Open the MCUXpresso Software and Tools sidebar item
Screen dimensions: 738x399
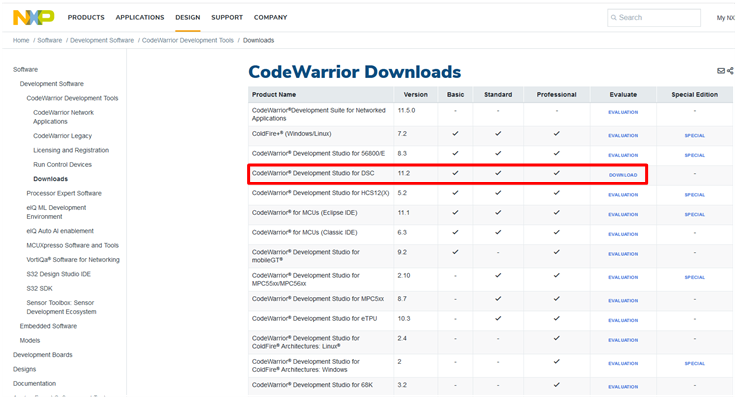(72, 246)
